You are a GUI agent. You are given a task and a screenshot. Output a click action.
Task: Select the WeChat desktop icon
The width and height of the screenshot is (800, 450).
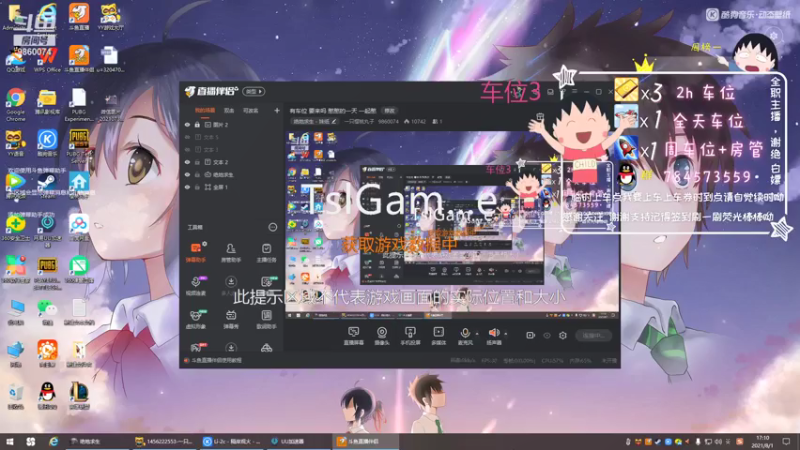pos(47,311)
